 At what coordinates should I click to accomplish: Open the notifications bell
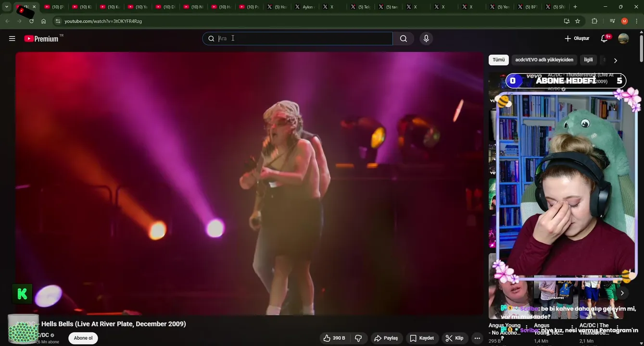pos(604,38)
